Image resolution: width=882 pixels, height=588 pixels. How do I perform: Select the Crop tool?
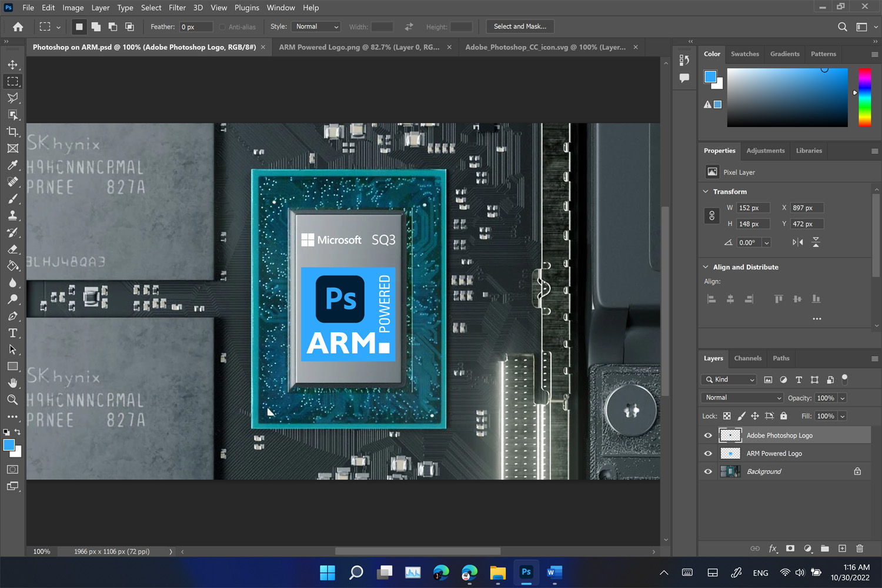tap(12, 132)
